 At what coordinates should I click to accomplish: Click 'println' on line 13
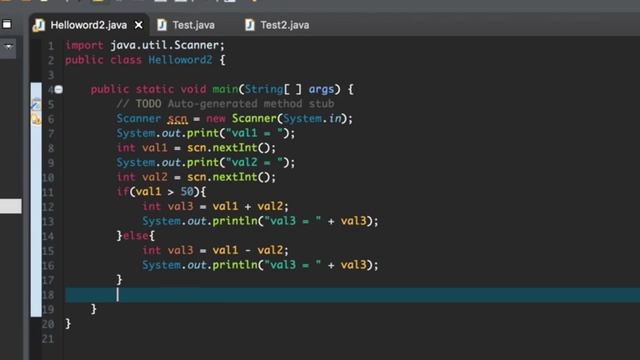point(235,221)
